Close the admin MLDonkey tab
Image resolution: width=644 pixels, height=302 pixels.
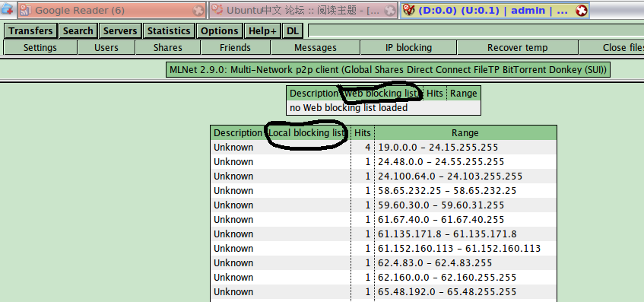click(581, 11)
